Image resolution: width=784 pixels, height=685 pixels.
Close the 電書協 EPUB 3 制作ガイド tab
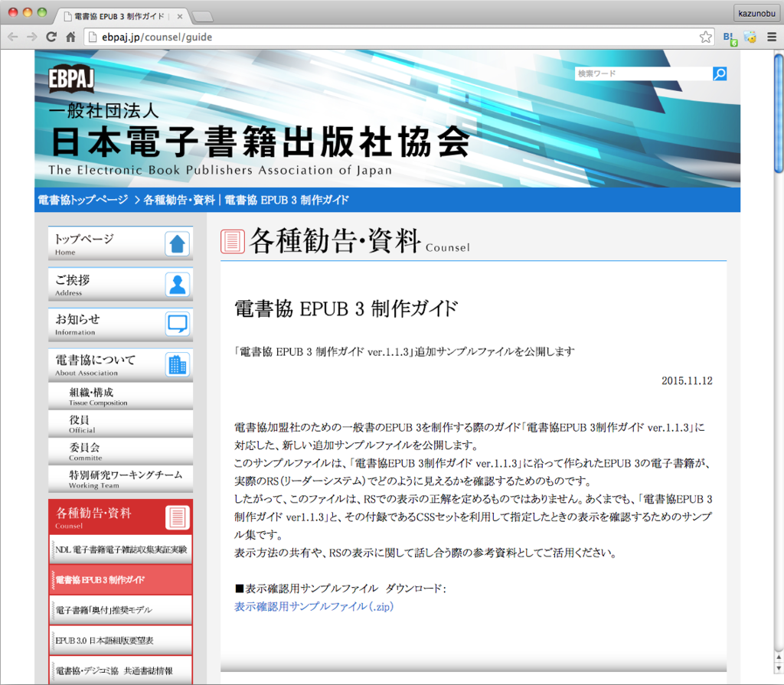tap(179, 17)
